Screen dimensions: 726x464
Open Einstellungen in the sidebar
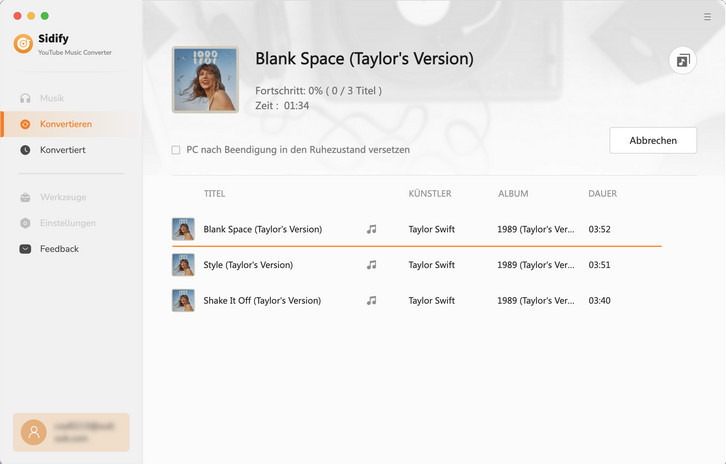(x=68, y=223)
